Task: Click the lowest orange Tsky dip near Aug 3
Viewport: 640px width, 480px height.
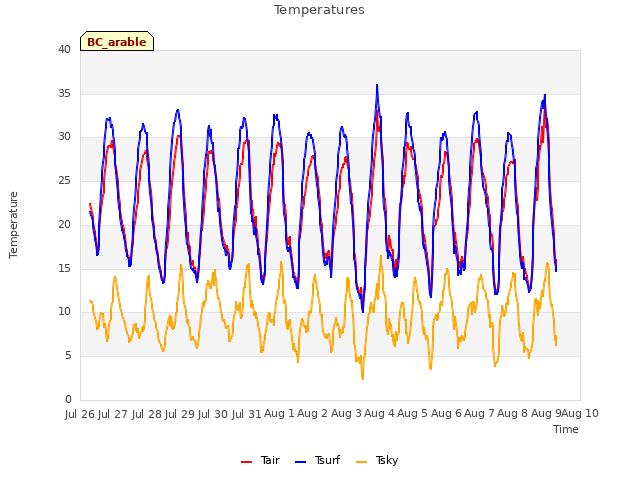Action: click(x=362, y=378)
